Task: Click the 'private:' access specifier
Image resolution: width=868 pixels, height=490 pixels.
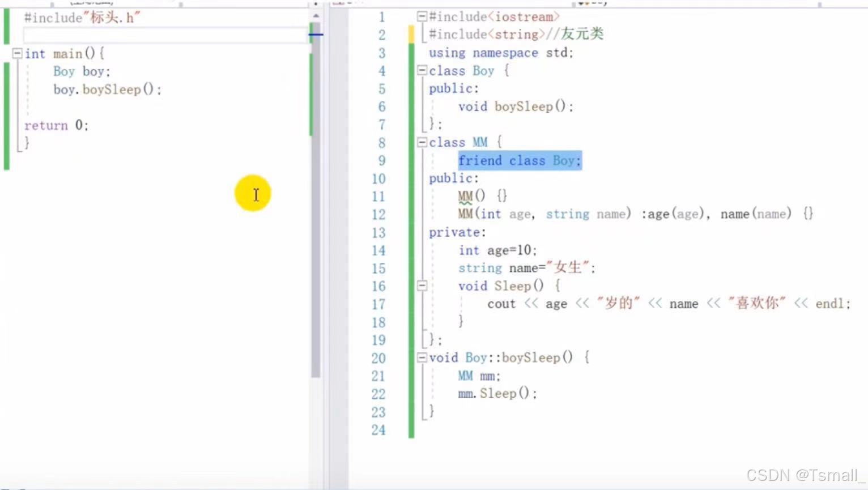Action: [457, 232]
